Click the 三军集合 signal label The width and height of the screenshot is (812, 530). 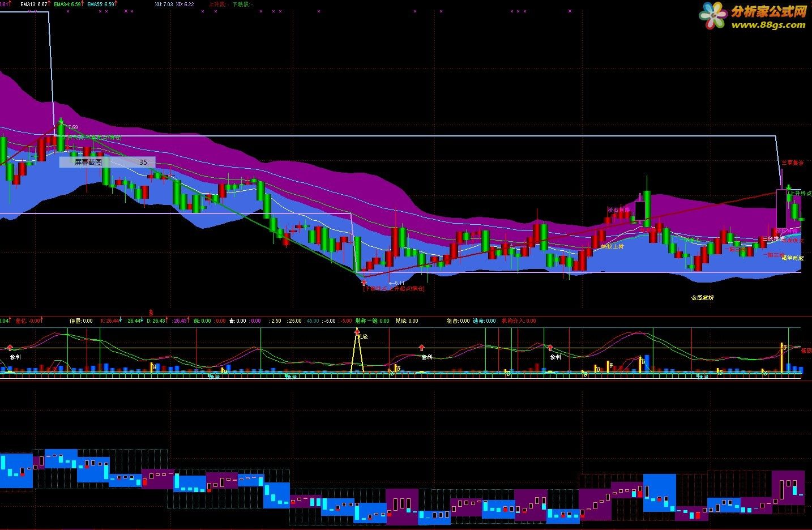pyautogui.click(x=792, y=163)
